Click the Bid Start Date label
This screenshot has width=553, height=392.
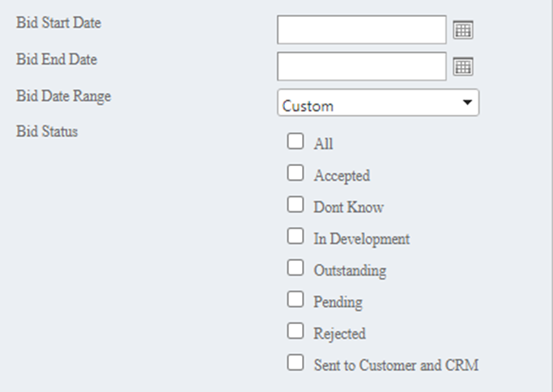coord(58,23)
